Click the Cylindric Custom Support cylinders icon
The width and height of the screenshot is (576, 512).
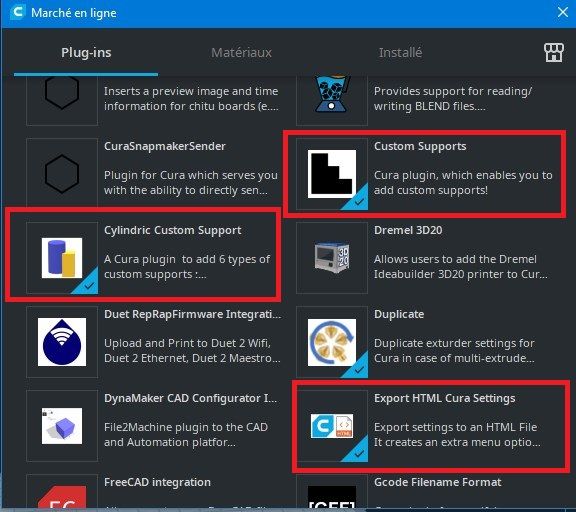[x=62, y=258]
